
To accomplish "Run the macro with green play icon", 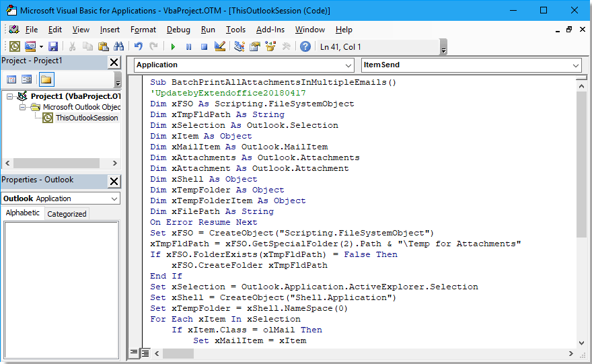I will tap(173, 47).
